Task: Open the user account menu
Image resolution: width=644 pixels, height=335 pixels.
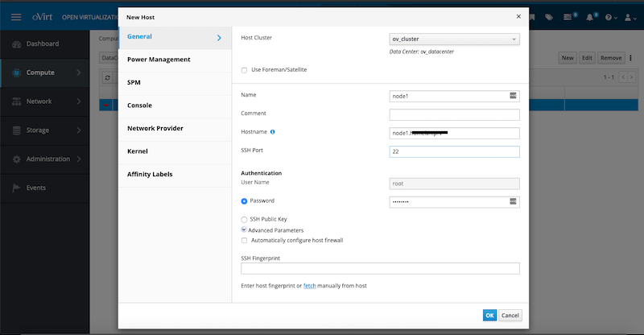Action: 630,17
